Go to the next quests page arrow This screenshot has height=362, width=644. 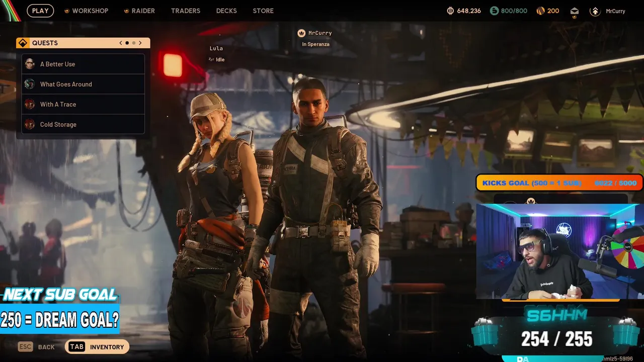click(x=140, y=43)
